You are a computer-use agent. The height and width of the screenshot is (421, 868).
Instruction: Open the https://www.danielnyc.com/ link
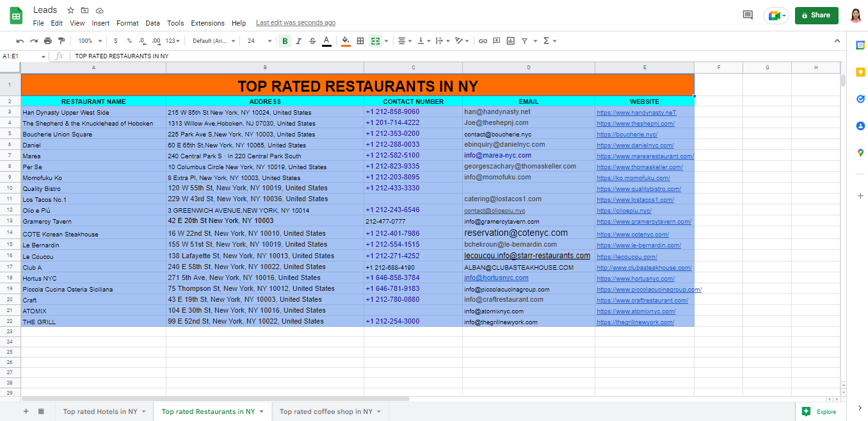click(x=635, y=145)
